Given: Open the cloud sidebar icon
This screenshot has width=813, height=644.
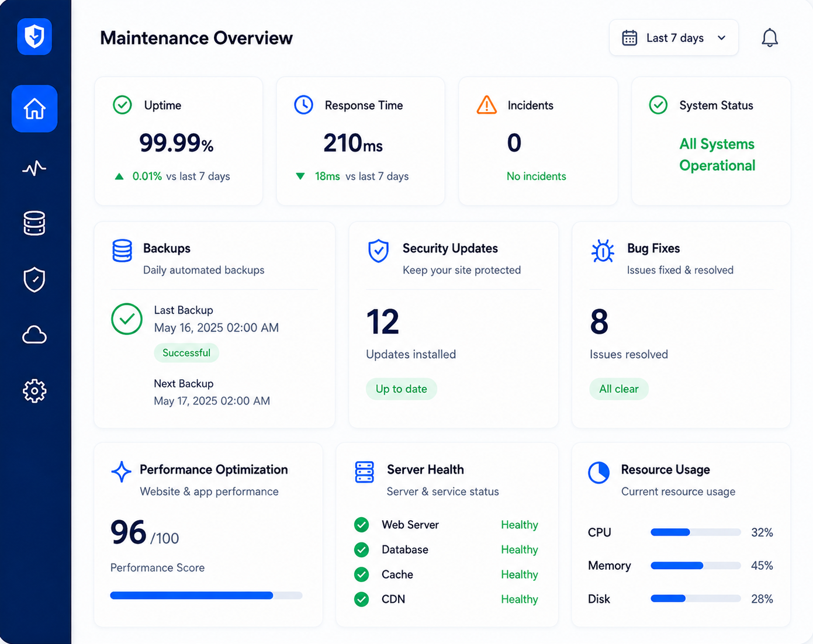Looking at the screenshot, I should click(x=34, y=335).
